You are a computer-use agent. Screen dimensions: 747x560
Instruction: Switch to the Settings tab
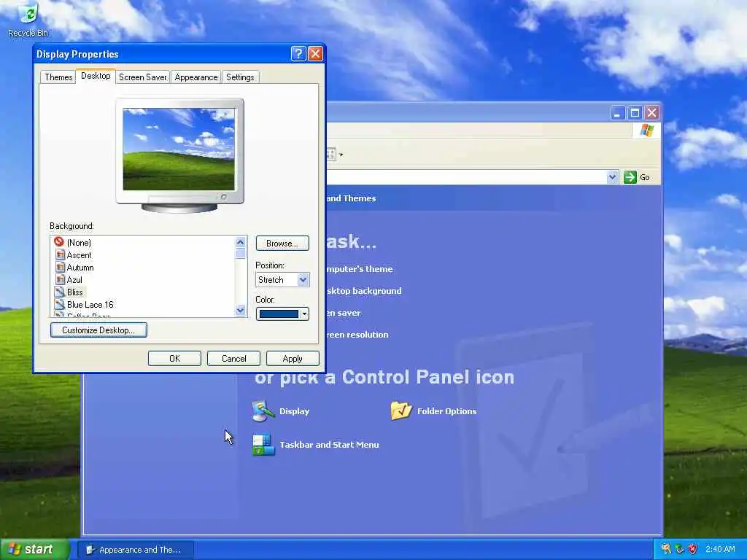tap(240, 77)
